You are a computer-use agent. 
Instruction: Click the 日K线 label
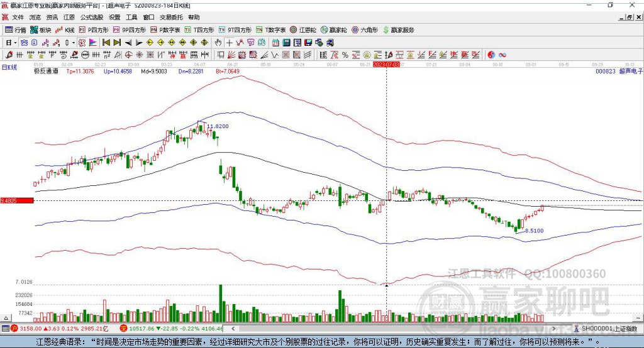tap(9, 67)
